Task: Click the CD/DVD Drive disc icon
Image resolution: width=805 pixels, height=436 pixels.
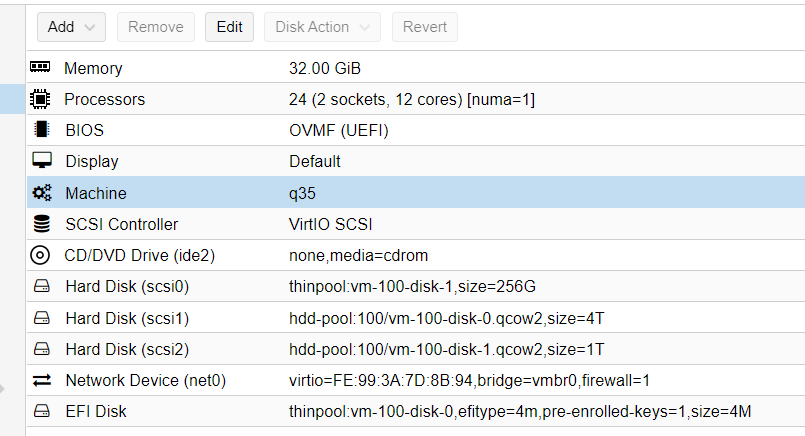Action: tap(40, 255)
